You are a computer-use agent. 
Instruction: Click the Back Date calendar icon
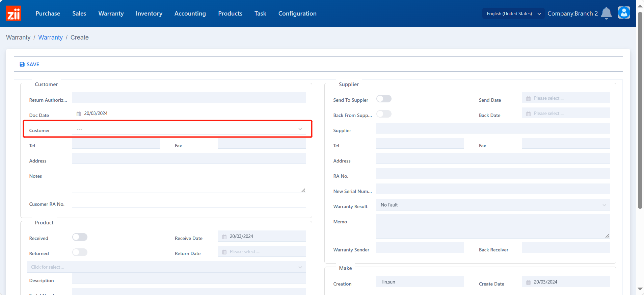528,114
